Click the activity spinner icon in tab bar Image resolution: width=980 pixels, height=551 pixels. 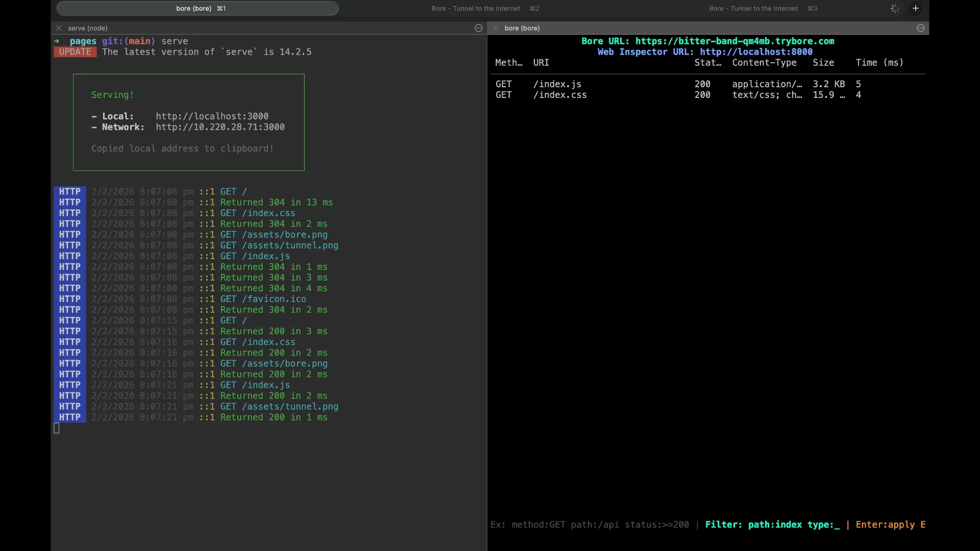pyautogui.click(x=895, y=8)
